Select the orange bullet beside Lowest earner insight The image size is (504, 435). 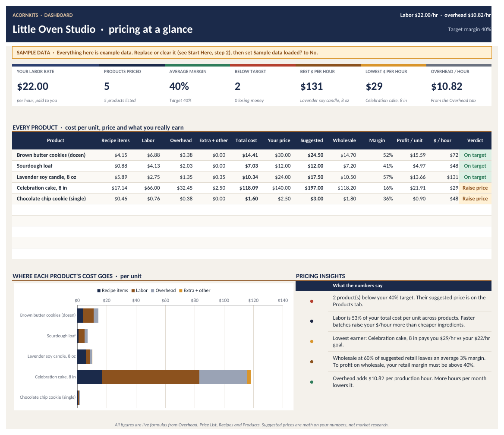pos(312,341)
